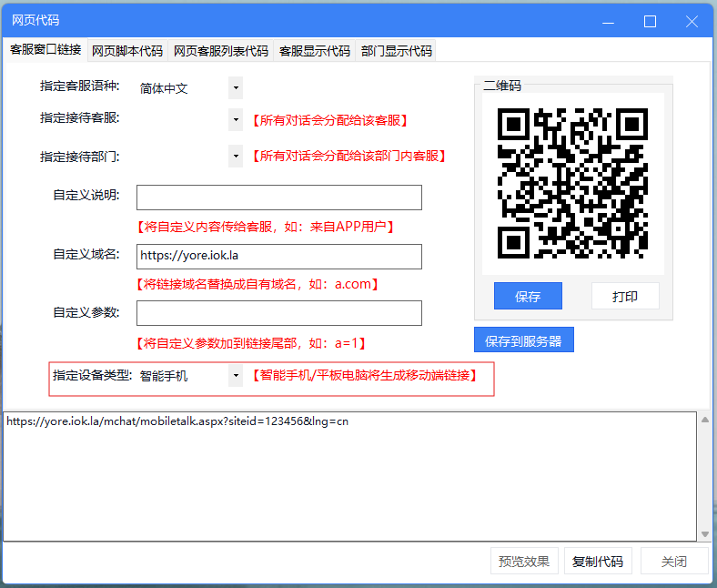
Task: Click the QR code image
Action: pos(572,184)
